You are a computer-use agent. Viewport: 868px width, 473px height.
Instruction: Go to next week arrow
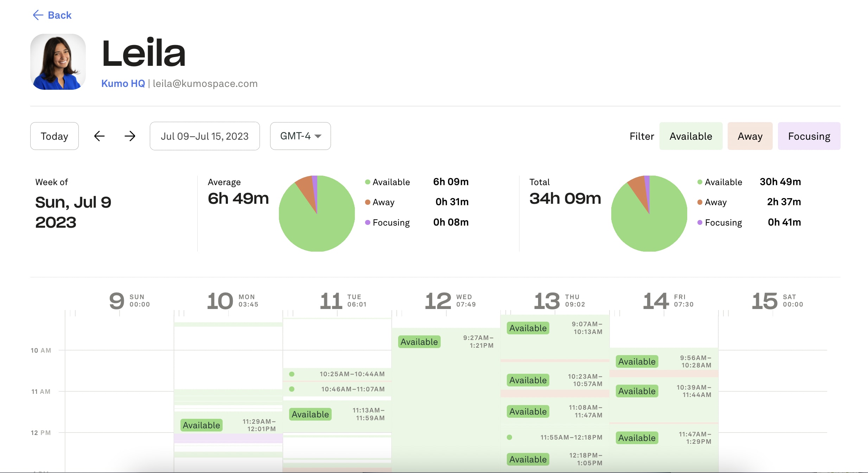pyautogui.click(x=130, y=136)
